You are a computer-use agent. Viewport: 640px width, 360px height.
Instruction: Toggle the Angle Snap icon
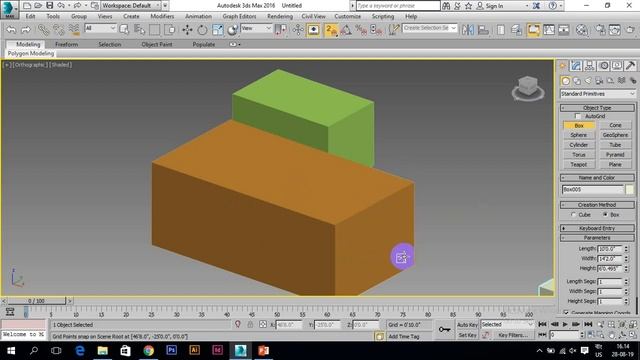click(x=346, y=29)
